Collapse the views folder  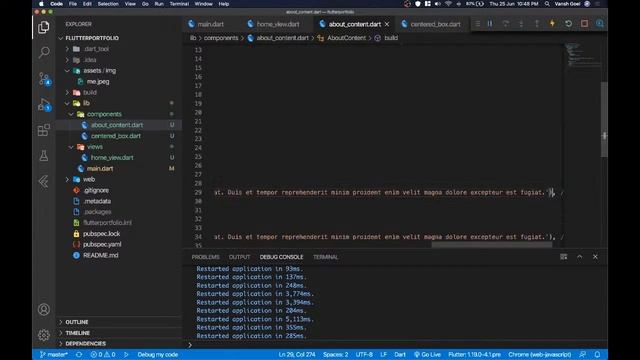95,147
